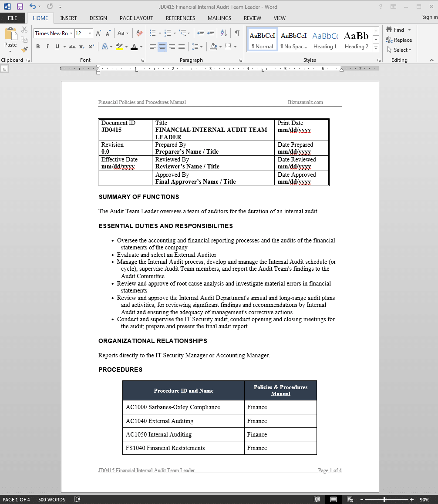
Task: Click the Text Highlight Color yellow swatch
Action: [119, 47]
